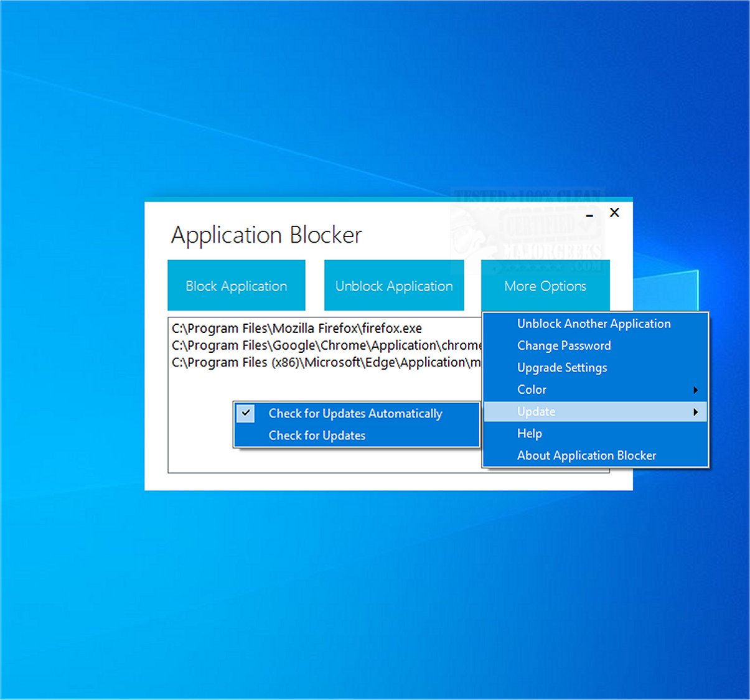The width and height of the screenshot is (750, 700).
Task: Choose Change Password from the menu
Action: coord(596,345)
